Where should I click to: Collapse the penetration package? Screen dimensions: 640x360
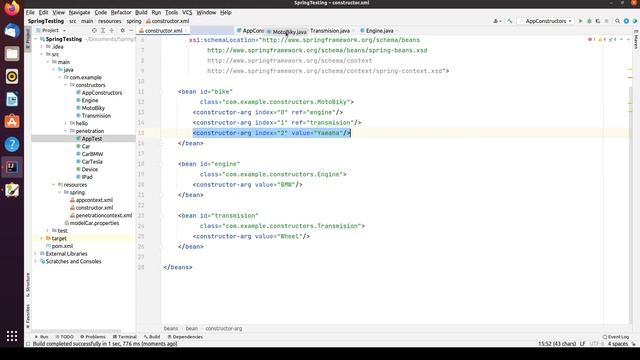(65, 131)
